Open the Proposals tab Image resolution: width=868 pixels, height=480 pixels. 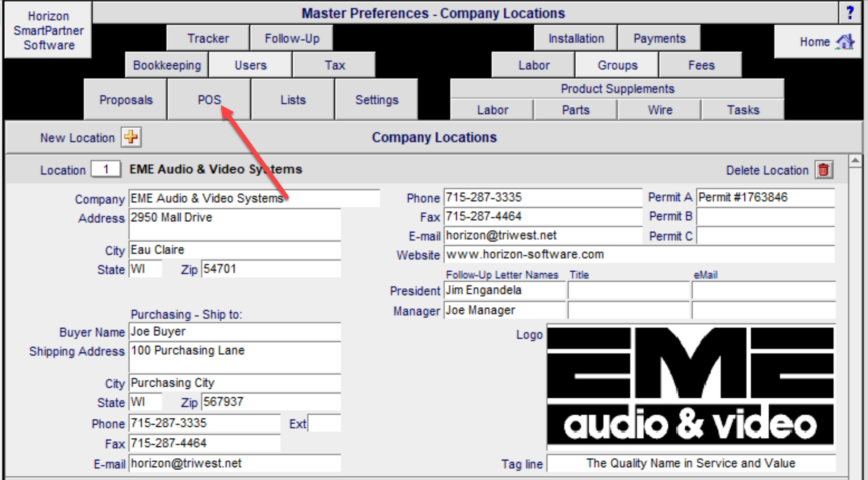[x=126, y=100]
